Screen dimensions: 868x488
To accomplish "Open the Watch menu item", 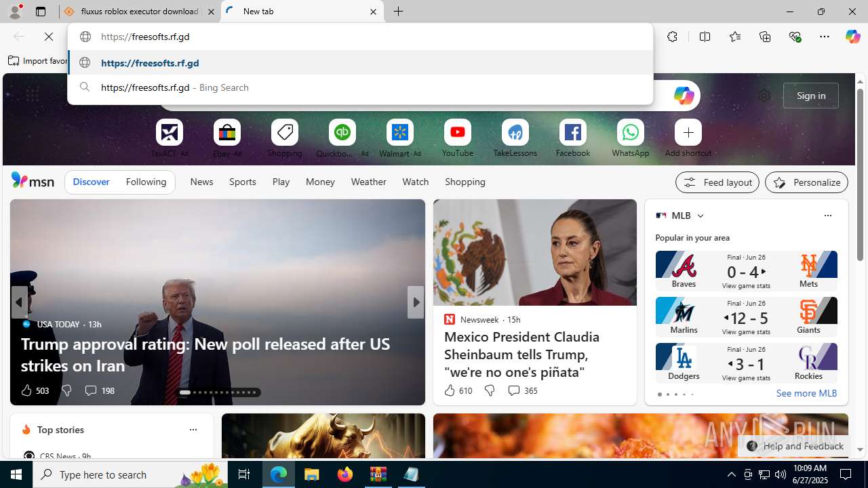I will coord(415,182).
